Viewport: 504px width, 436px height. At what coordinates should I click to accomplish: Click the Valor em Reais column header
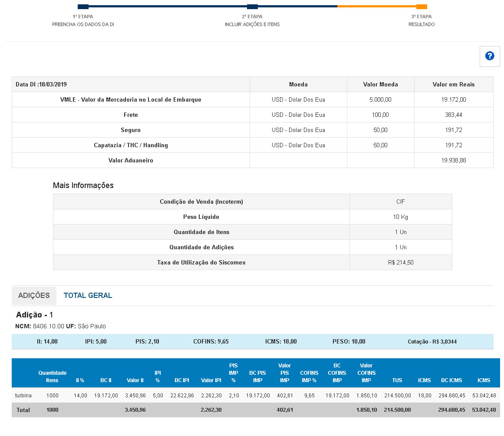pyautogui.click(x=454, y=84)
